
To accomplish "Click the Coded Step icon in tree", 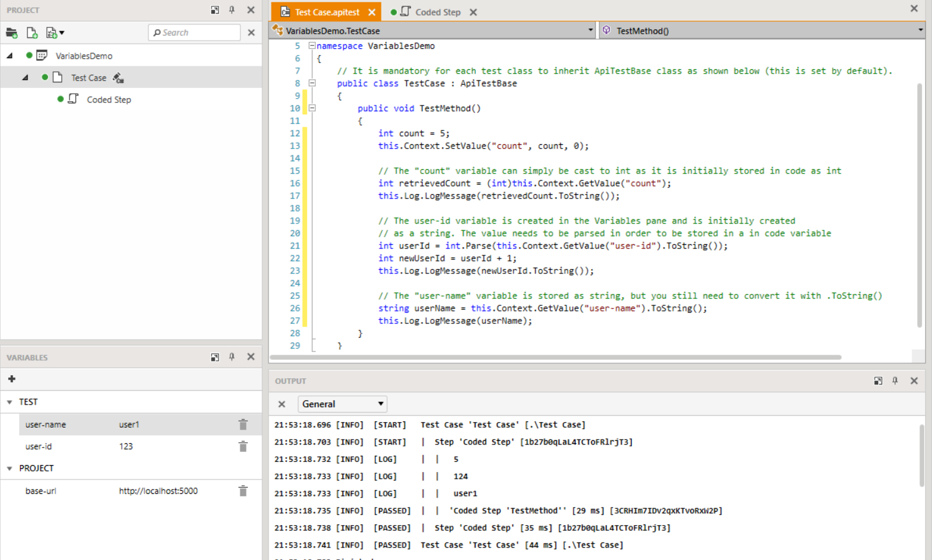I will click(x=73, y=99).
